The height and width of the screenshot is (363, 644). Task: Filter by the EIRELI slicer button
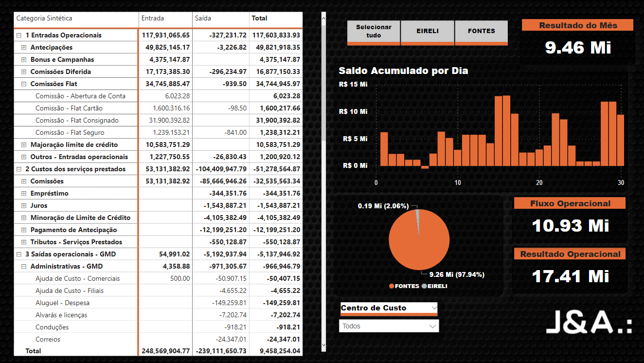[428, 33]
